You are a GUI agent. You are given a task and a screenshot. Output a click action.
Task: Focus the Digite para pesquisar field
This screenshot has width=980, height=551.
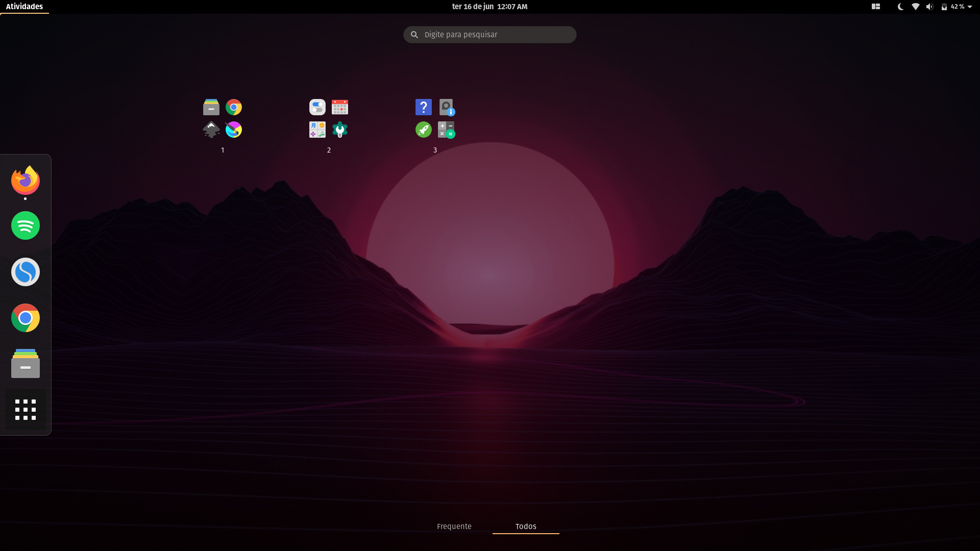point(490,35)
